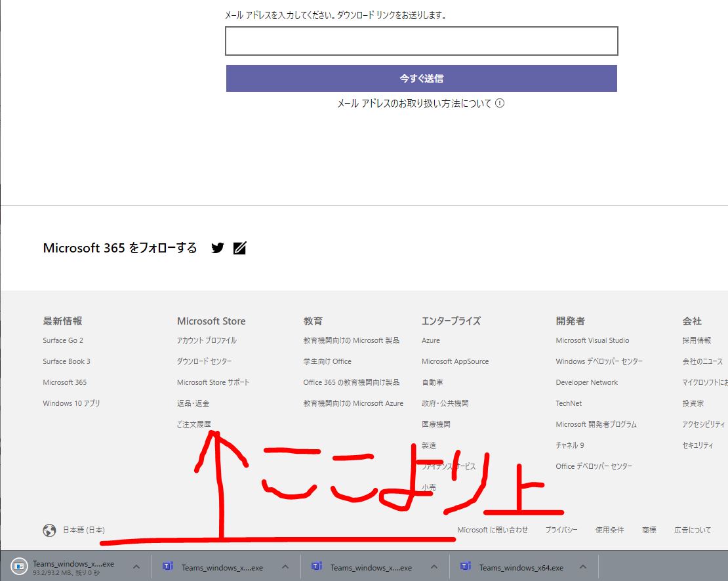Open the 会社のニュース link
This screenshot has height=581, width=728.
click(x=702, y=361)
